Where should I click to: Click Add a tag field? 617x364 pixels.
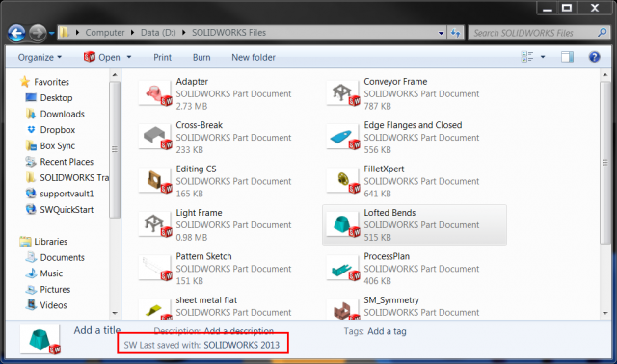click(x=387, y=331)
